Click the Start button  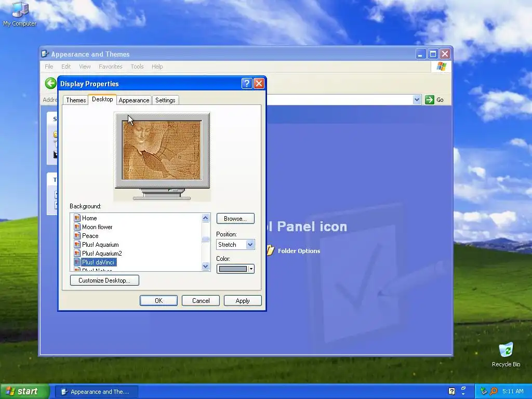click(x=24, y=391)
